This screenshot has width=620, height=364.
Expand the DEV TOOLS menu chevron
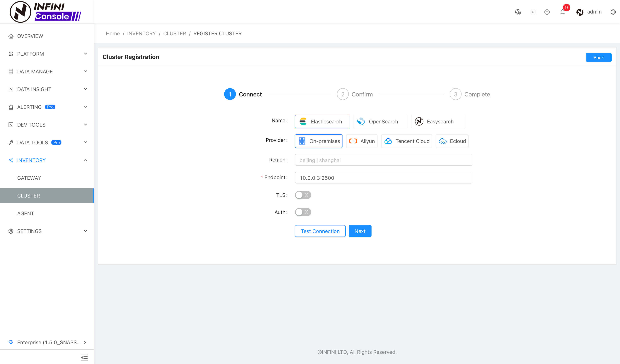[x=85, y=125]
